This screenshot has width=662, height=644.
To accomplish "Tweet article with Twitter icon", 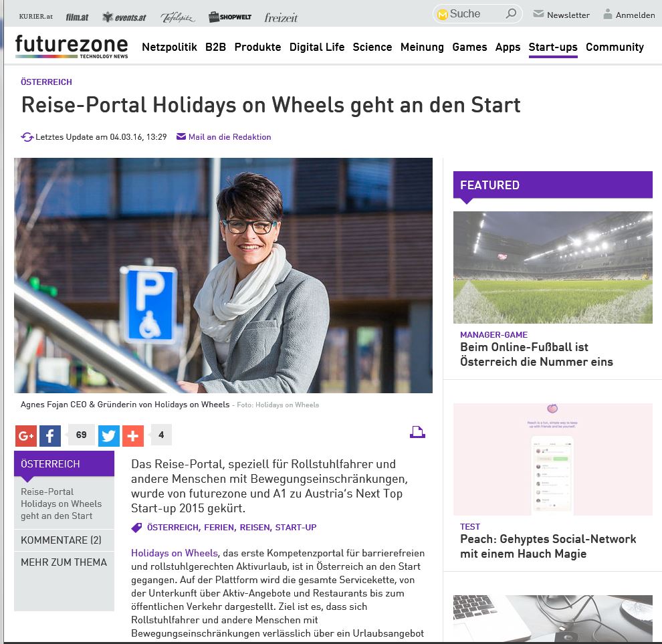I will (109, 435).
